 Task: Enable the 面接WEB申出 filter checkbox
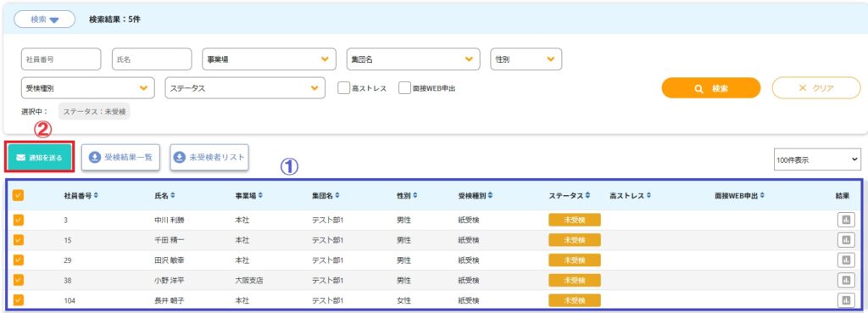(x=404, y=88)
